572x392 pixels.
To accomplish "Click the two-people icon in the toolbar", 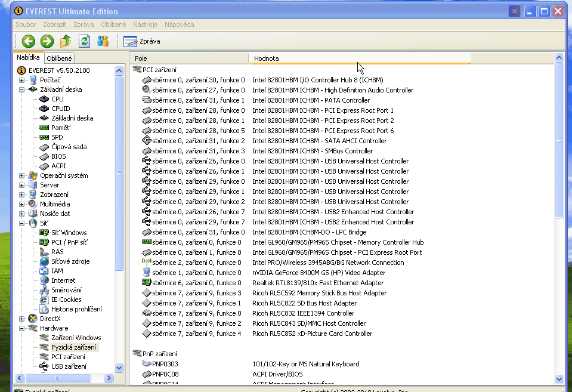I will tap(103, 41).
